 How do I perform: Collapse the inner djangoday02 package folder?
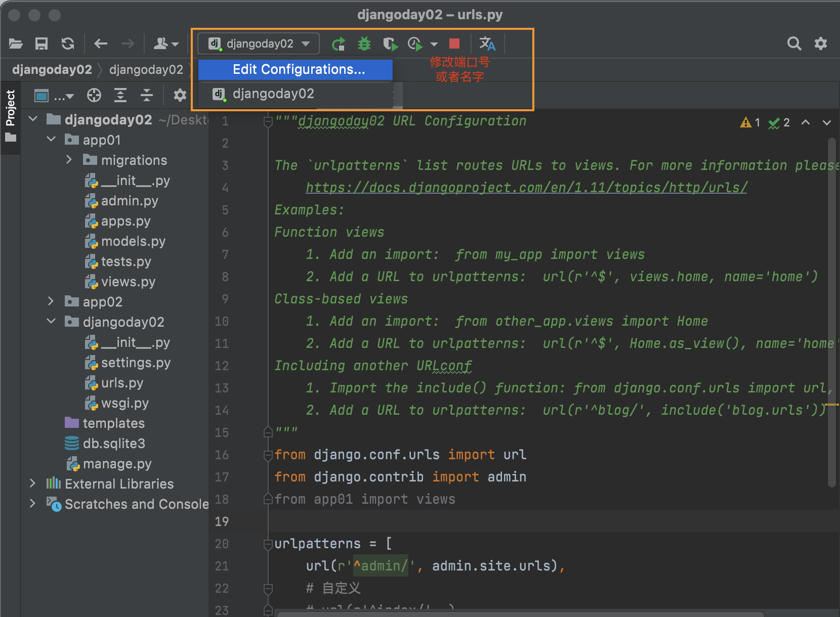coord(51,322)
